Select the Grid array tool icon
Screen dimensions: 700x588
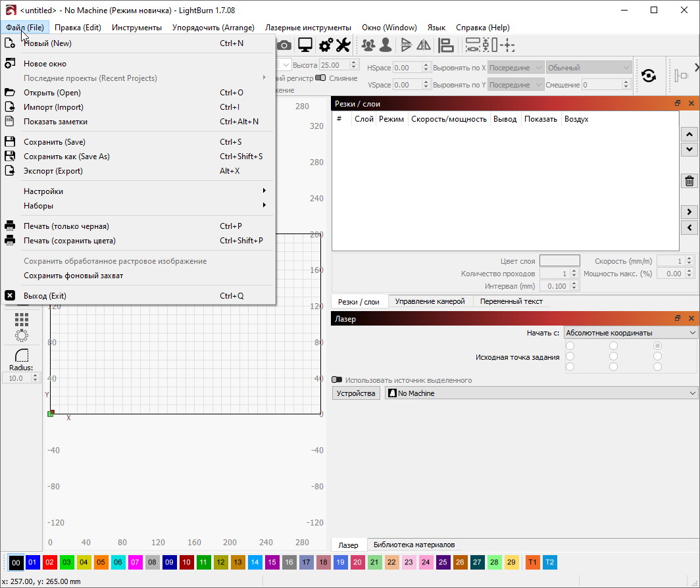click(x=22, y=319)
